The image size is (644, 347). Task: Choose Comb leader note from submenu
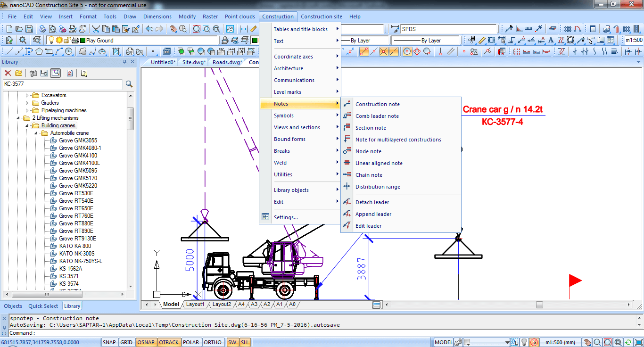tap(377, 116)
